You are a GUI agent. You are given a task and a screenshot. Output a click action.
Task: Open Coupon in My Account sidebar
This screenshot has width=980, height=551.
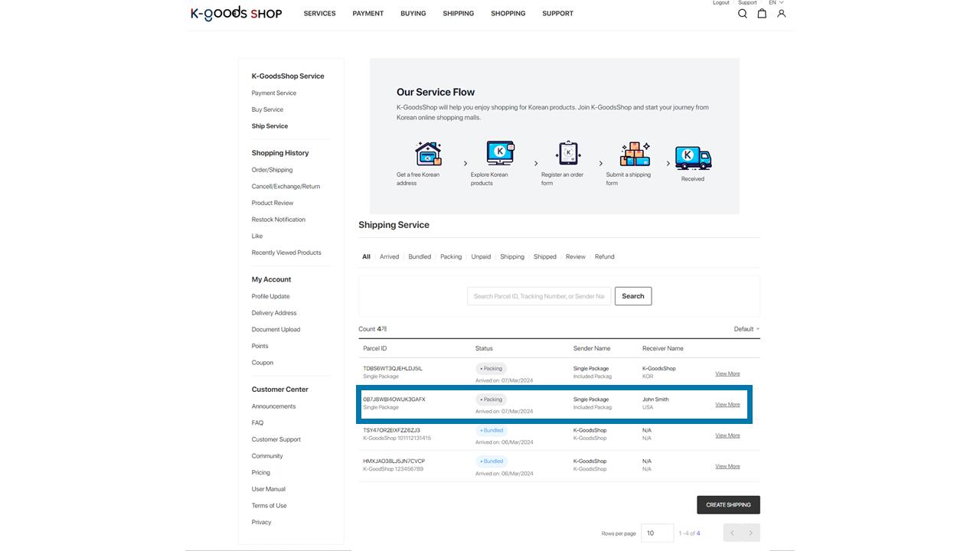click(x=263, y=363)
